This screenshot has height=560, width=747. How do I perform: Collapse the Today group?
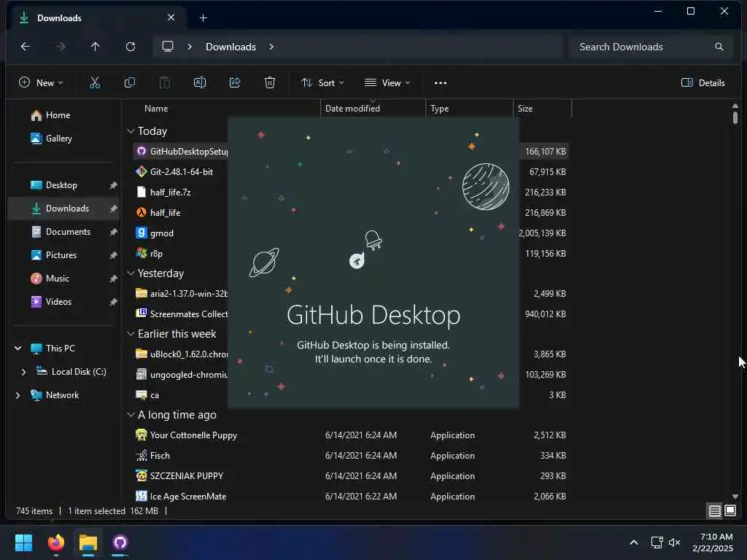131,131
